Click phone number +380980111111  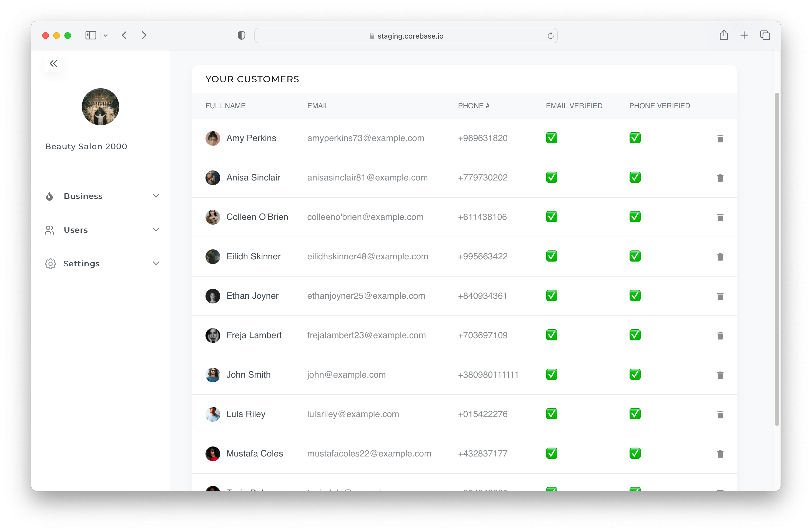488,375
